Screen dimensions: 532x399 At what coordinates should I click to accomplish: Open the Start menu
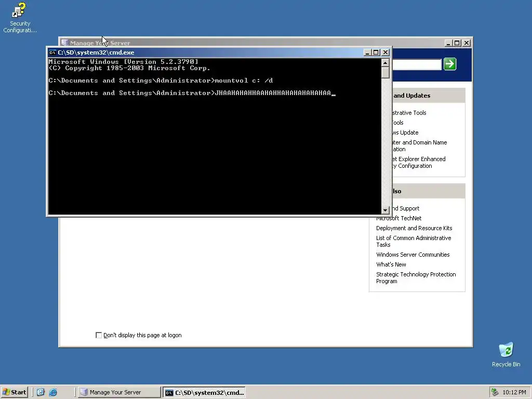[x=14, y=392]
